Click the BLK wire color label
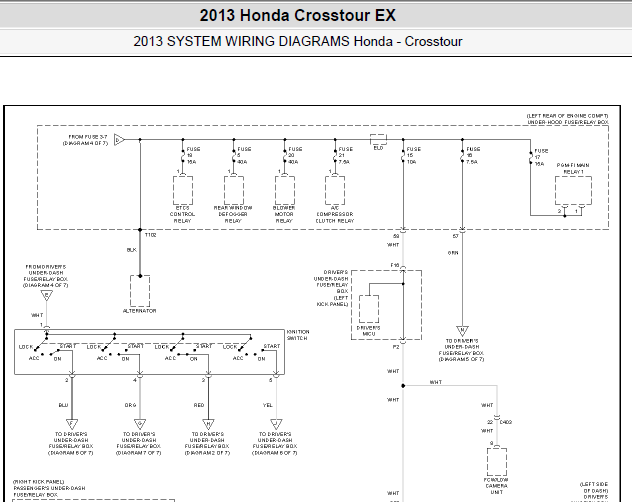The width and height of the screenshot is (632, 502). click(131, 250)
